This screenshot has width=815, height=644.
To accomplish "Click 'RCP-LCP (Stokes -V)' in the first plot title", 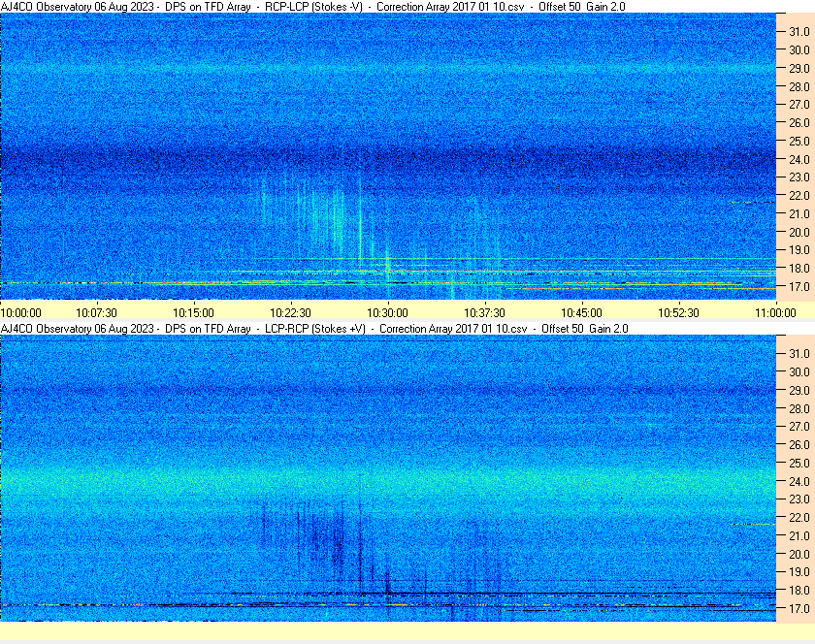I will pyautogui.click(x=313, y=7).
